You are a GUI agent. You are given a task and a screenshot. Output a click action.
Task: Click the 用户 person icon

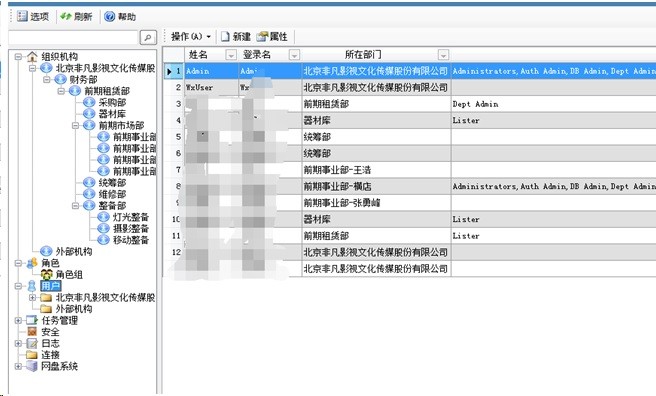coord(32,286)
